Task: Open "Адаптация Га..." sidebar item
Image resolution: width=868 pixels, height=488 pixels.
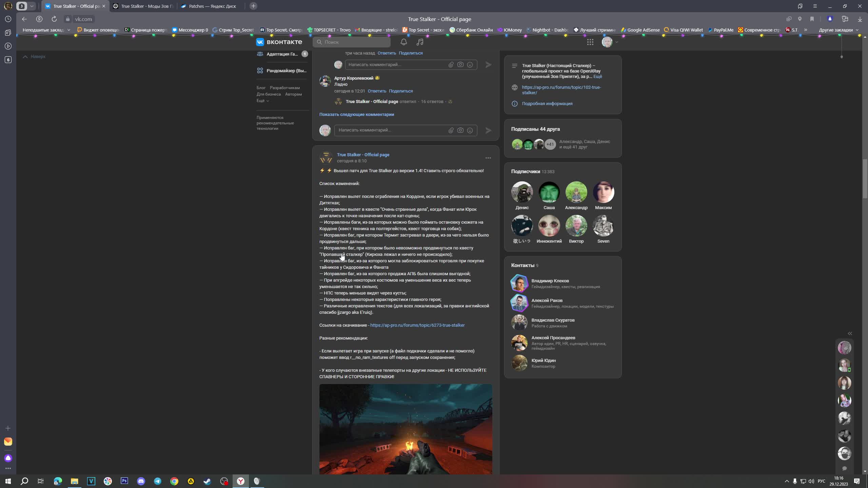Action: tap(282, 54)
